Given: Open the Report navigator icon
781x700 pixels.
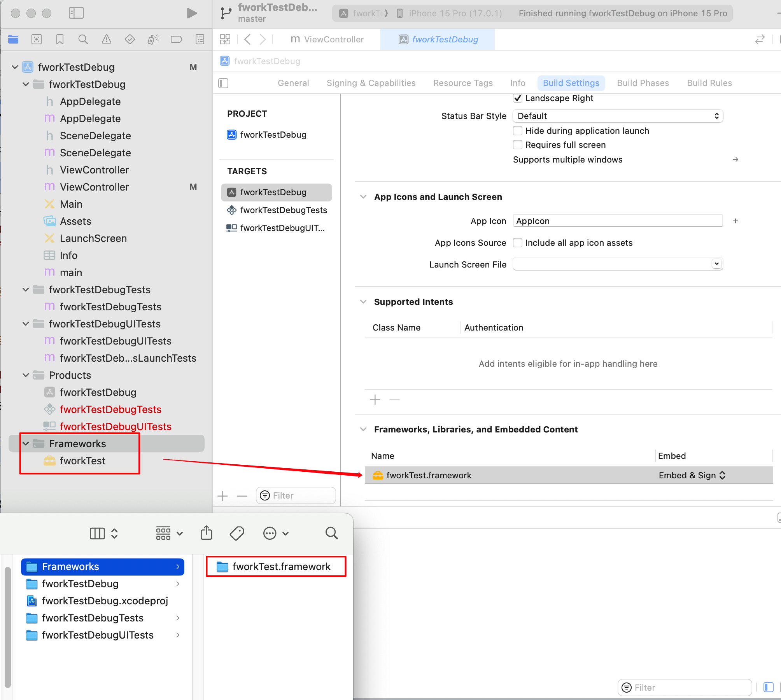Looking at the screenshot, I should click(200, 39).
